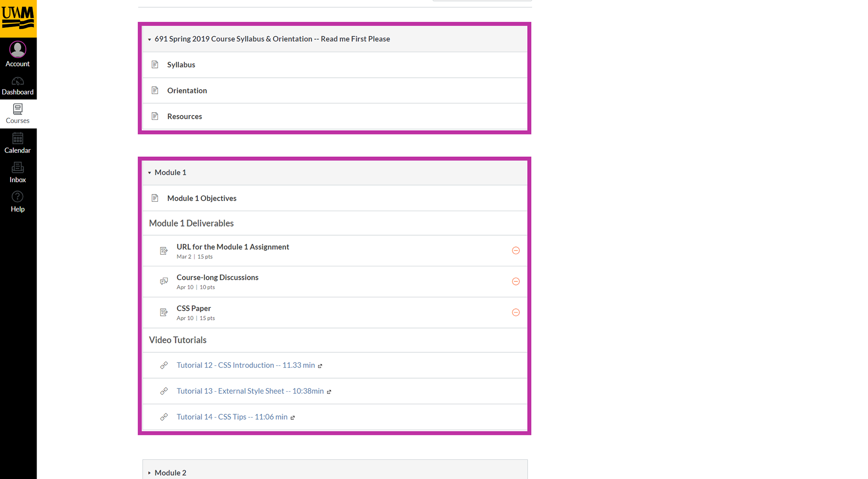Open the Resources page
The image size is (868, 479).
click(x=184, y=116)
